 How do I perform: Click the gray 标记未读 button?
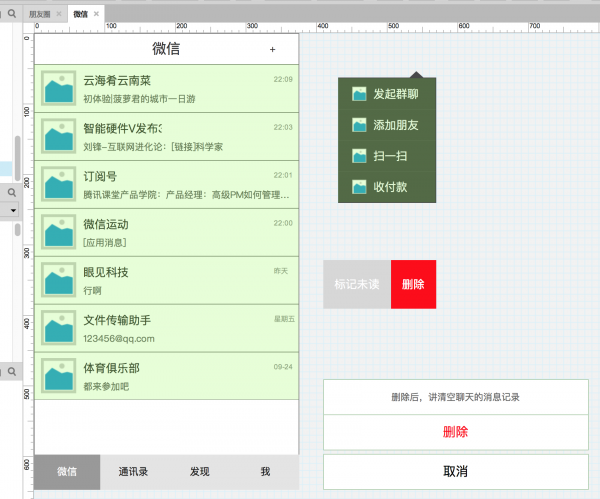(x=357, y=284)
